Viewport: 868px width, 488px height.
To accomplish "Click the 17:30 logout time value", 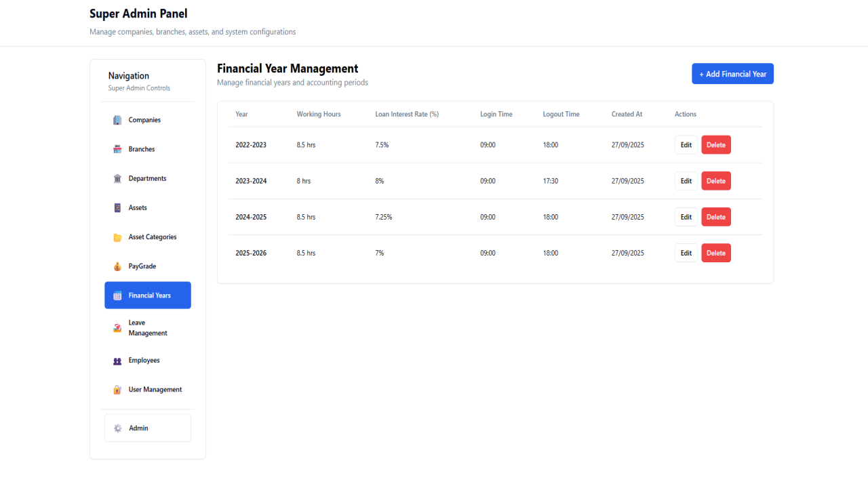I will [x=551, y=181].
